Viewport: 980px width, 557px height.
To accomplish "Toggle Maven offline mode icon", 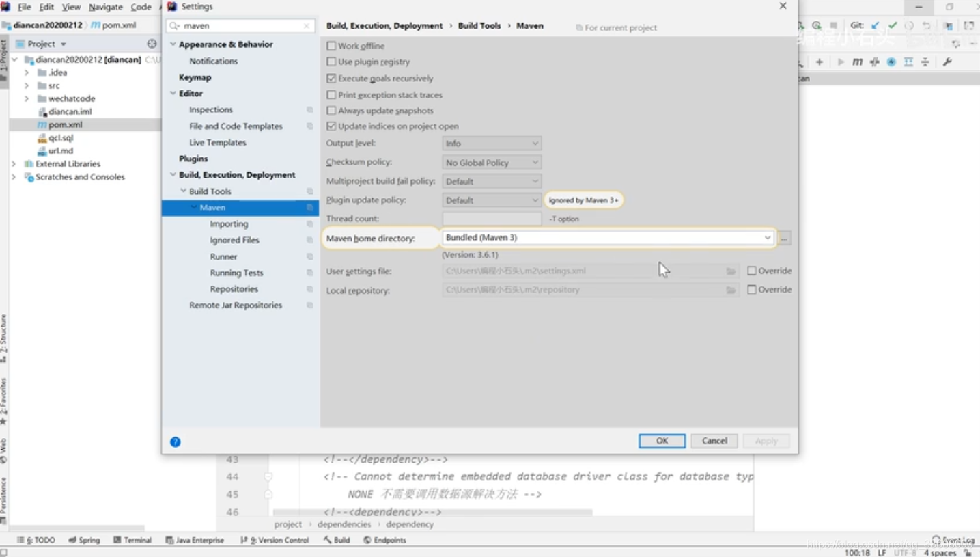I will 874,62.
